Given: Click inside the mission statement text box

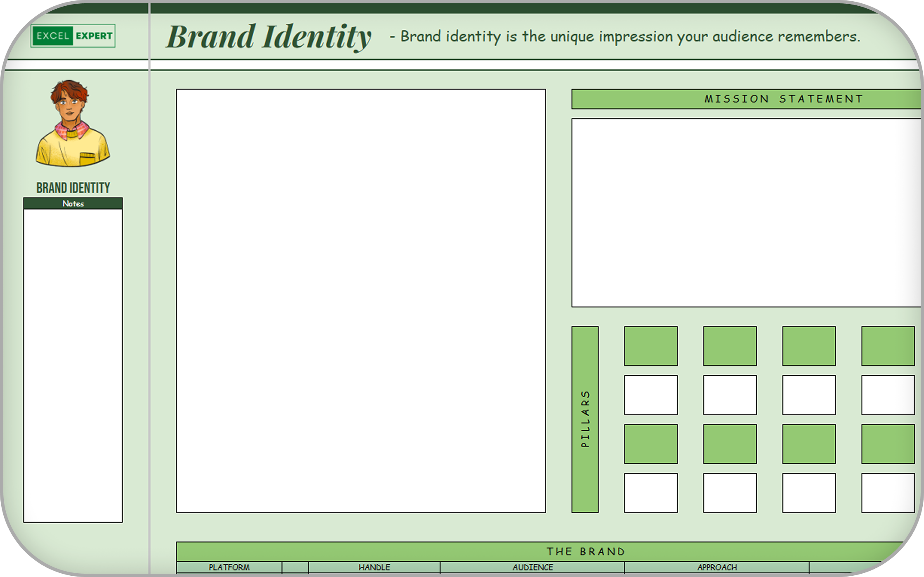Looking at the screenshot, I should point(745,212).
